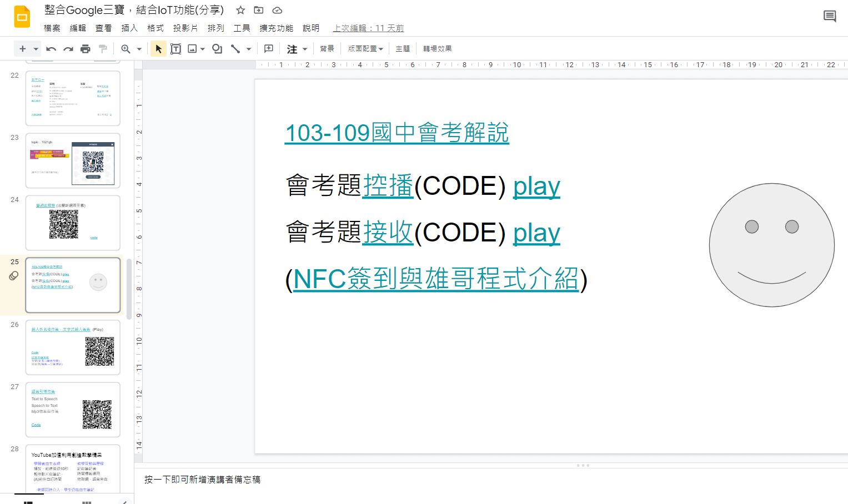Print the presentation
This screenshot has width=848, height=504.
click(86, 49)
